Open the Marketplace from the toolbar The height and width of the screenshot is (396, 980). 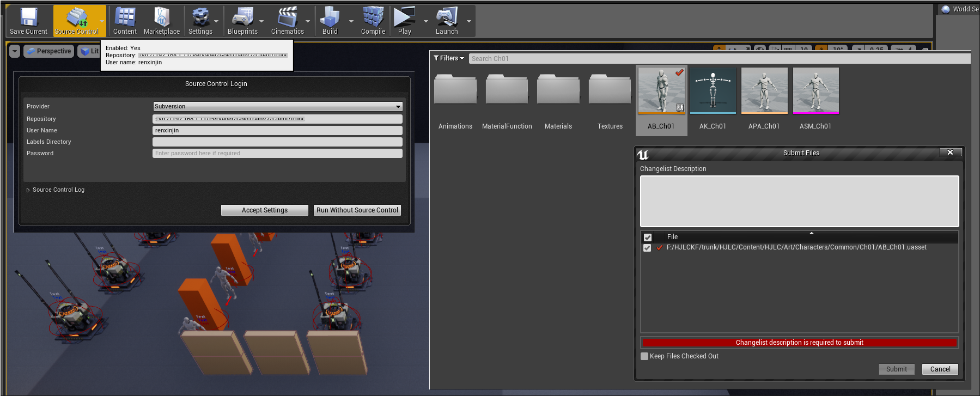pos(162,21)
